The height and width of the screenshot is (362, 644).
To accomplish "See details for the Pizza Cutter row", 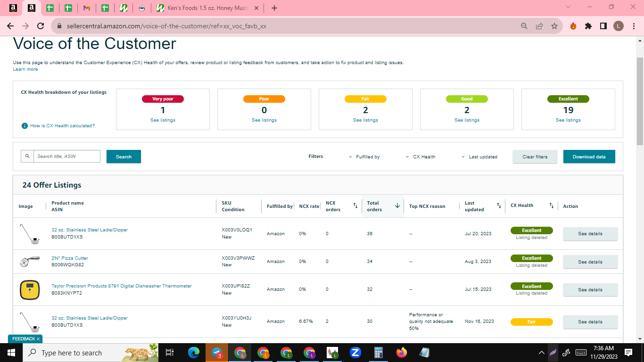I will tap(590, 262).
